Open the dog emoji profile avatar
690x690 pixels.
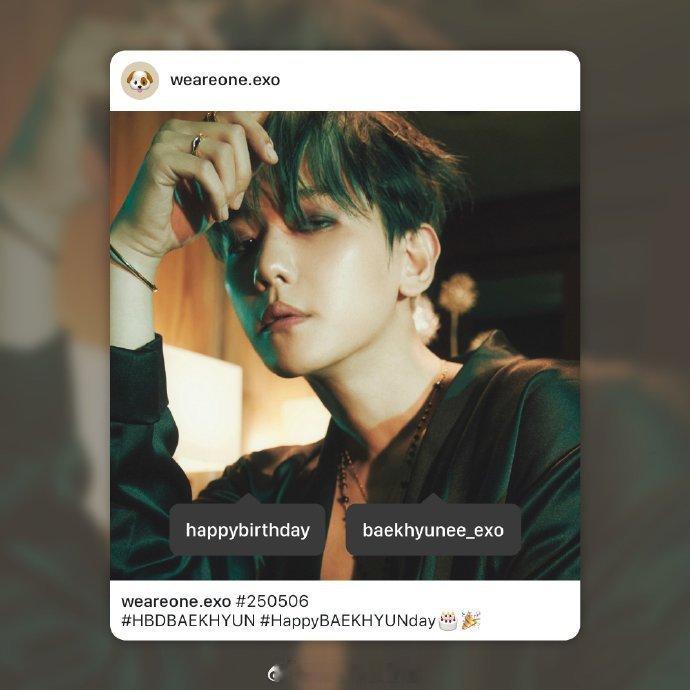pos(140,81)
